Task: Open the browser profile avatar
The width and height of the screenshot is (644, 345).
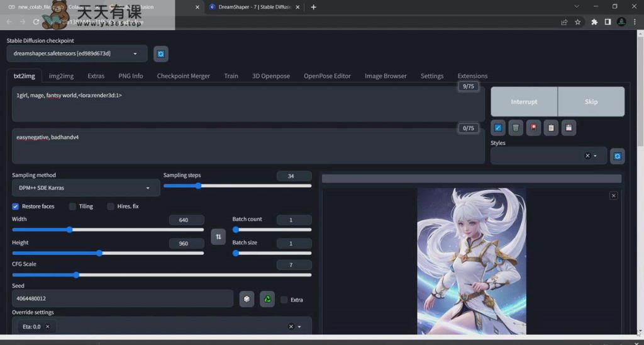Action: point(621,22)
